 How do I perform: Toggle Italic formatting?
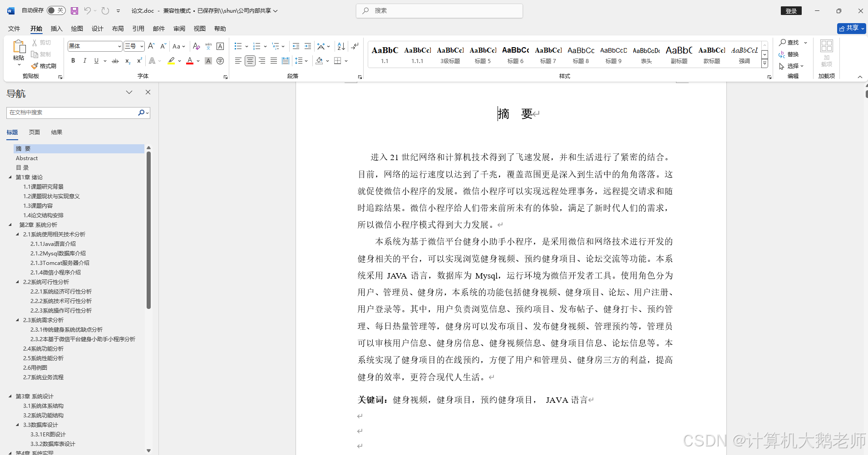[84, 61]
